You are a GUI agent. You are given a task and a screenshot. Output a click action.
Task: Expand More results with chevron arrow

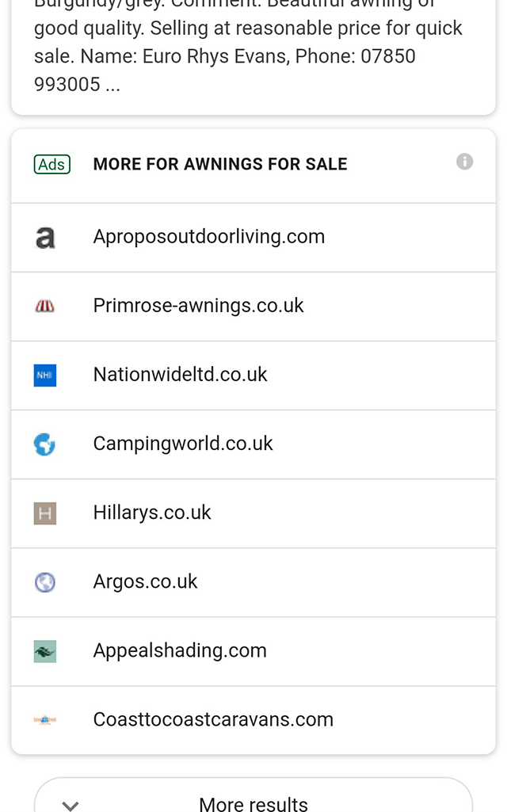[x=71, y=804]
